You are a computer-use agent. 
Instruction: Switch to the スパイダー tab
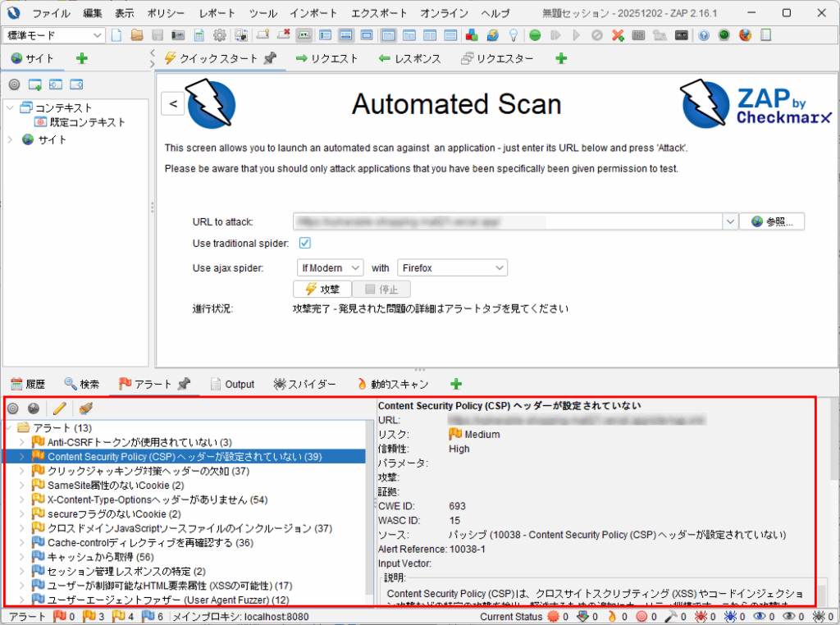[304, 383]
